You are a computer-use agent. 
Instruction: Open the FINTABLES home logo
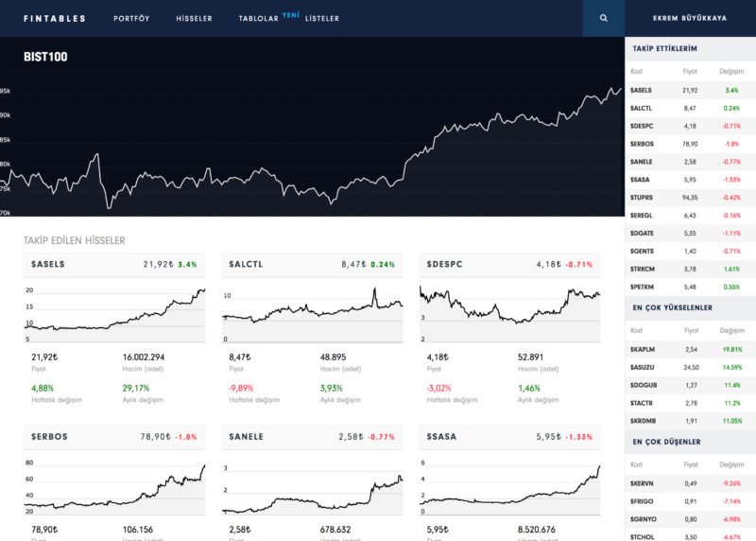tap(54, 18)
